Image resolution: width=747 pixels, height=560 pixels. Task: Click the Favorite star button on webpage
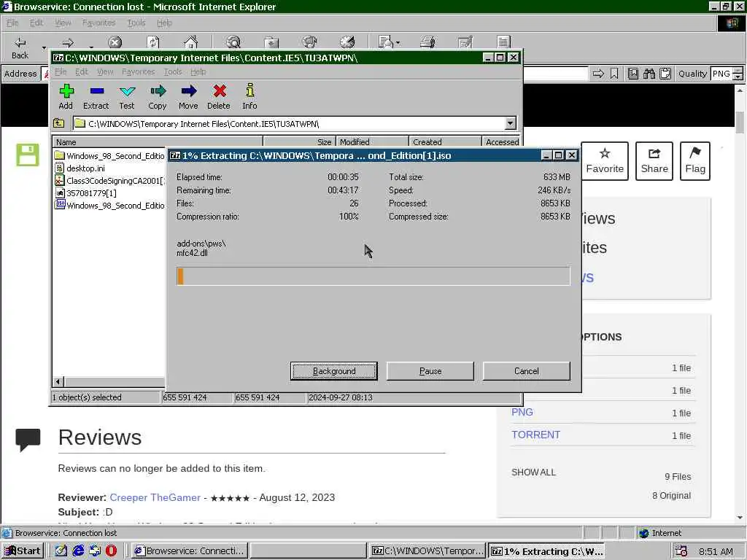pyautogui.click(x=605, y=161)
